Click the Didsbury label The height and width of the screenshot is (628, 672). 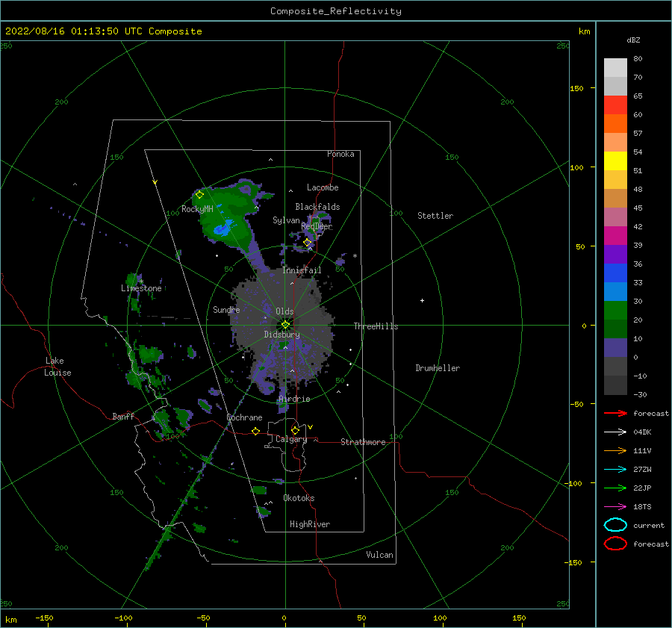point(282,335)
